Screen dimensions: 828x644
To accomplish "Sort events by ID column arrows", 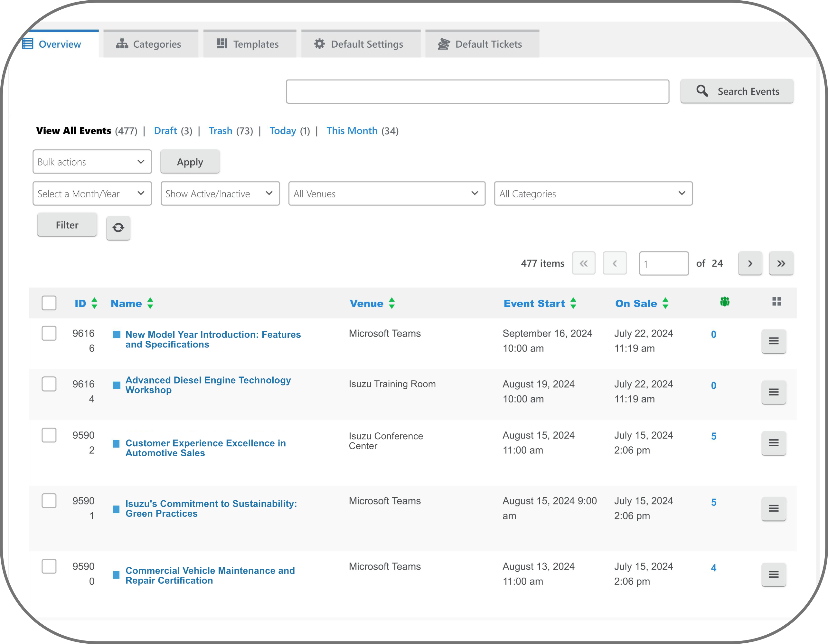I will (x=94, y=303).
